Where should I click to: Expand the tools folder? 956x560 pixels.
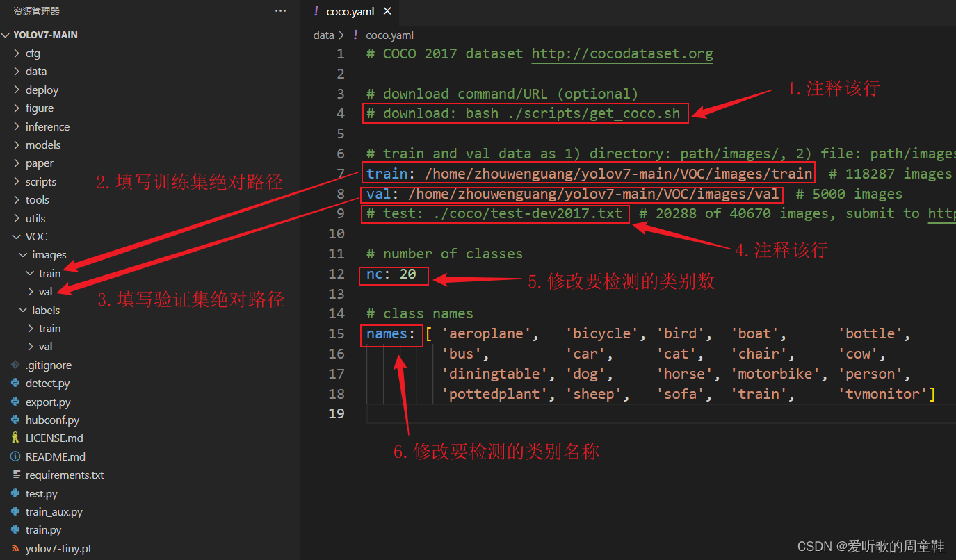[x=17, y=200]
